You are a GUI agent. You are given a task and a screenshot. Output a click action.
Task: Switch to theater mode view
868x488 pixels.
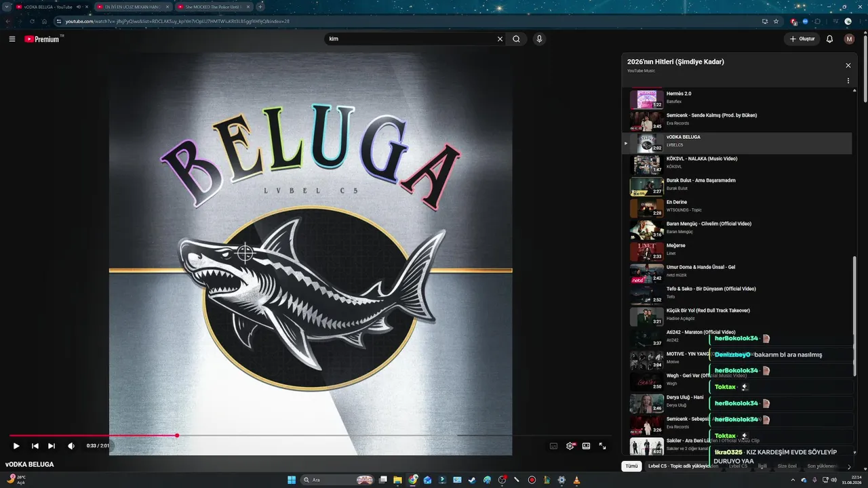pos(586,446)
